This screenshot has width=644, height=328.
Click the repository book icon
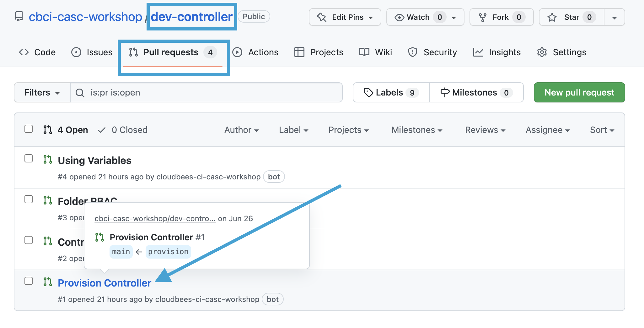click(x=19, y=16)
